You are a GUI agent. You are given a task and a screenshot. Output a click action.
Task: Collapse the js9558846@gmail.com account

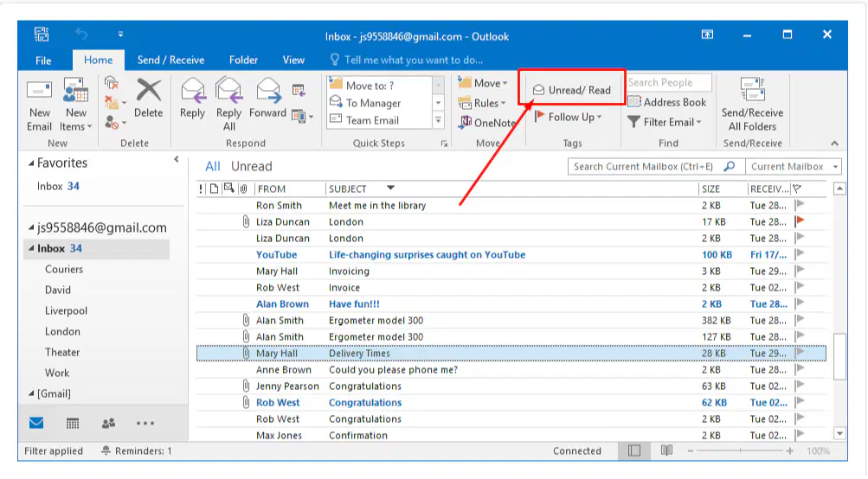31,228
